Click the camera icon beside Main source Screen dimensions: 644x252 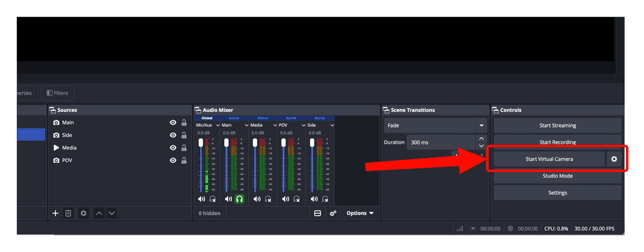[x=56, y=122]
